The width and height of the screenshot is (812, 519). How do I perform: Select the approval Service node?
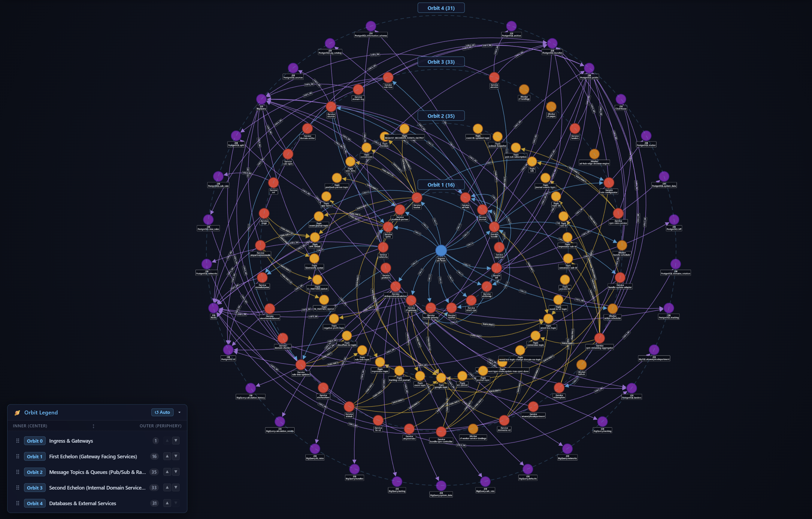[499, 247]
